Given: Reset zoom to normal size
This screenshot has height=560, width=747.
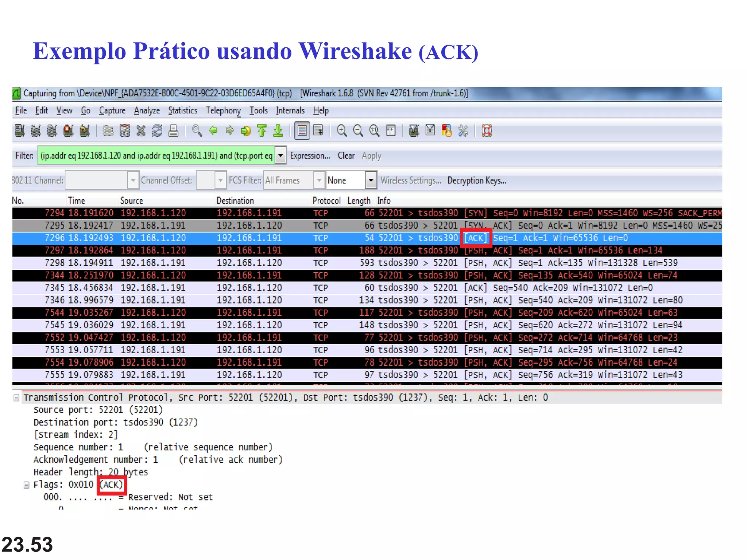Looking at the screenshot, I should [x=374, y=131].
